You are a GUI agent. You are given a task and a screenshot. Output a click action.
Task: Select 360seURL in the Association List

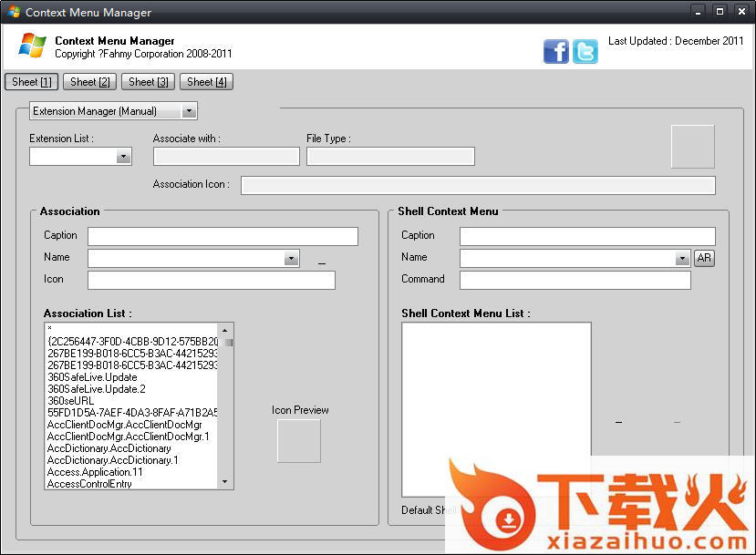point(131,401)
